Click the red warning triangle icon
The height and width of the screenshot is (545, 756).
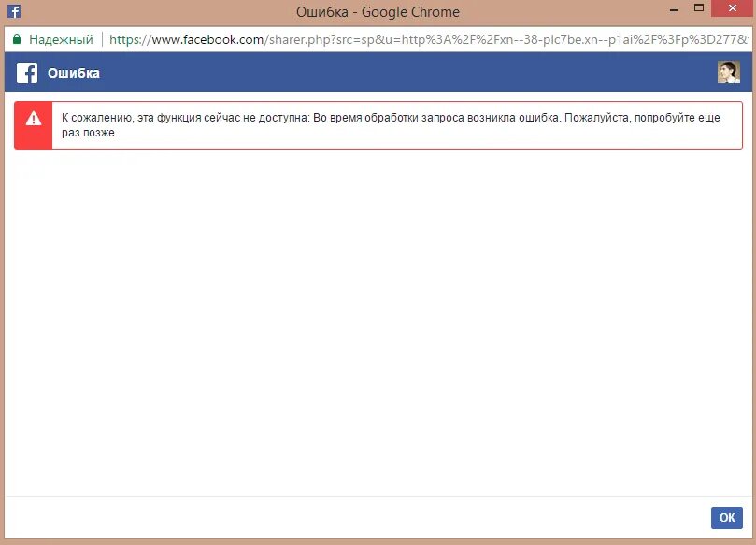34,118
